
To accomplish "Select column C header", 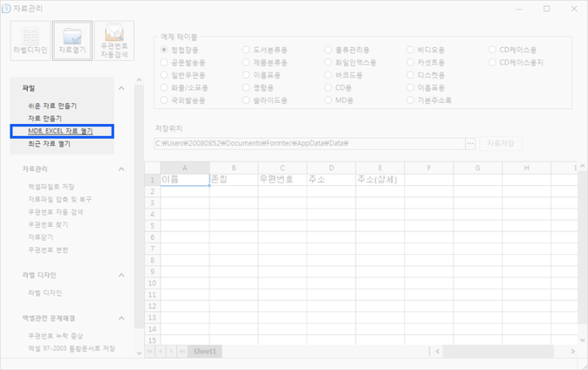I will click(282, 168).
